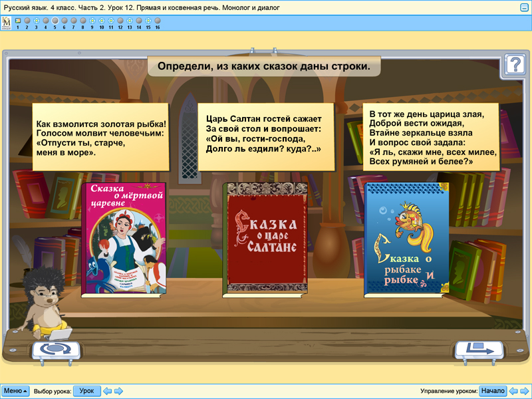The width and height of the screenshot is (532, 399).
Task: Open slide 8 marker
Action: (x=82, y=21)
